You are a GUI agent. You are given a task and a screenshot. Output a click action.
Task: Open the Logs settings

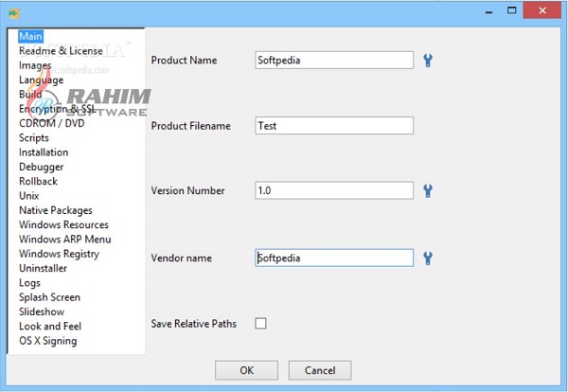pos(29,283)
